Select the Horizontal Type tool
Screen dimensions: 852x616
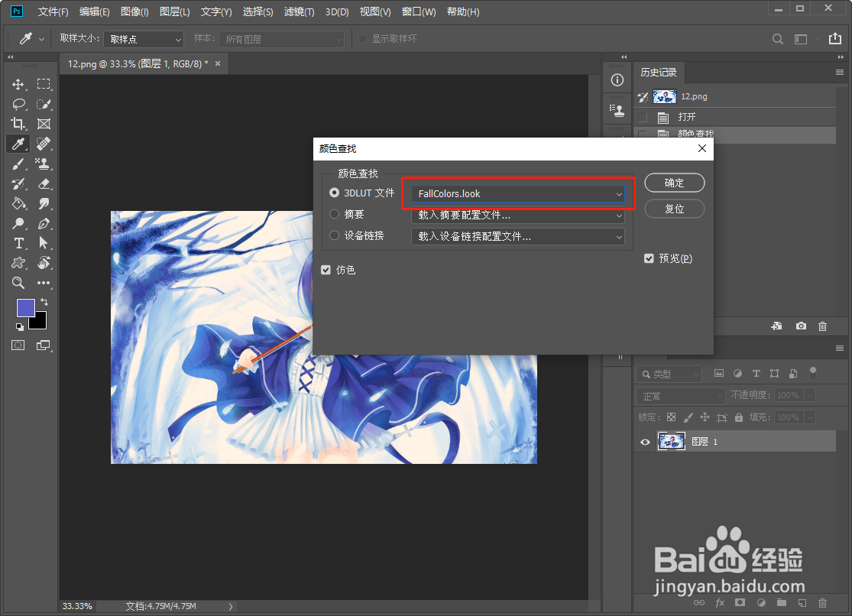18,243
